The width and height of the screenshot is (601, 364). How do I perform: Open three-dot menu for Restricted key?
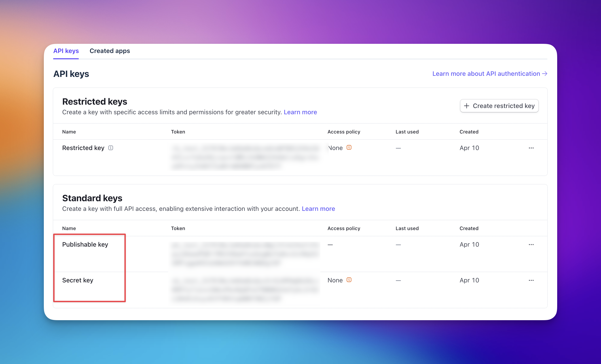531,148
